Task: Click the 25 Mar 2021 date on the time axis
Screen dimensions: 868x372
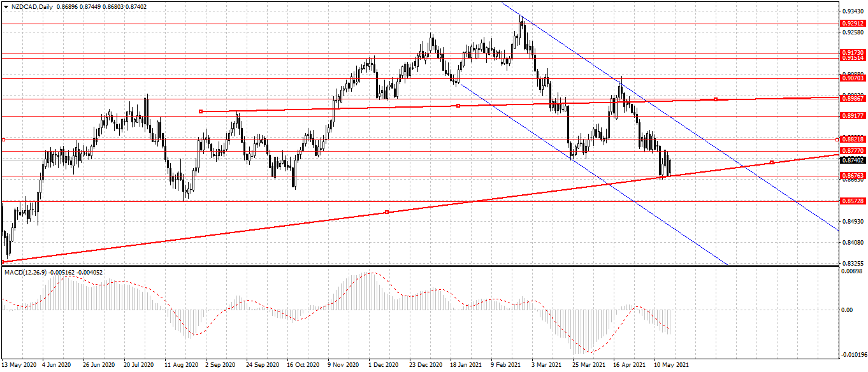Action: pos(589,366)
